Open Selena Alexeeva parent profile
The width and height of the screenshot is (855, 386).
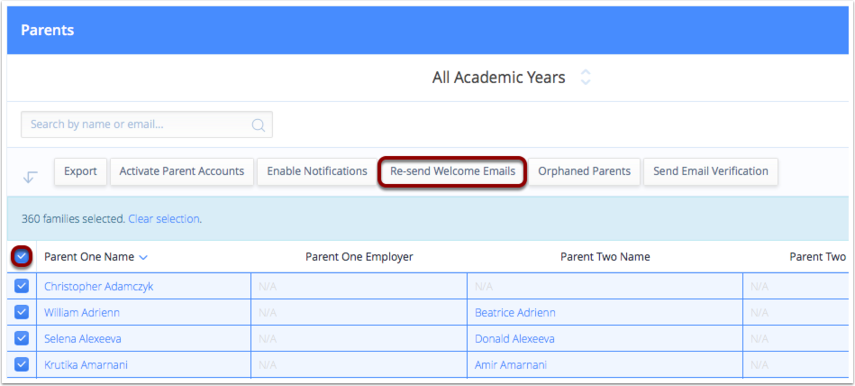coord(83,339)
